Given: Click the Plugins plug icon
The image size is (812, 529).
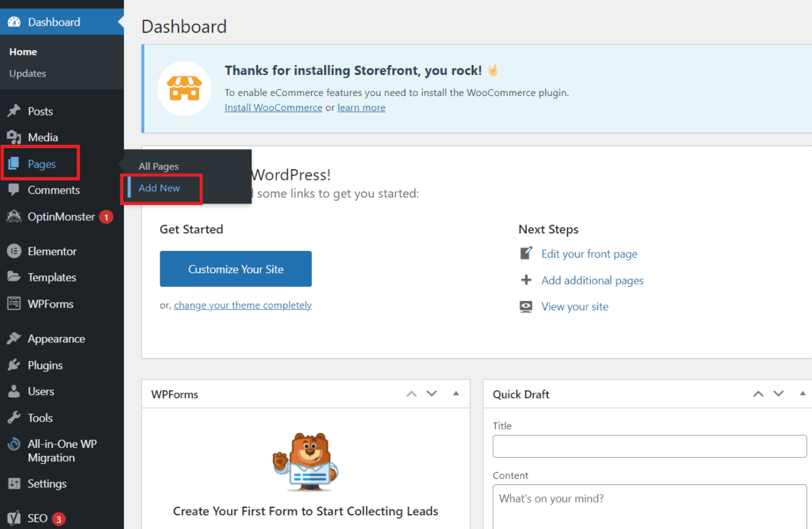Looking at the screenshot, I should tap(14, 365).
